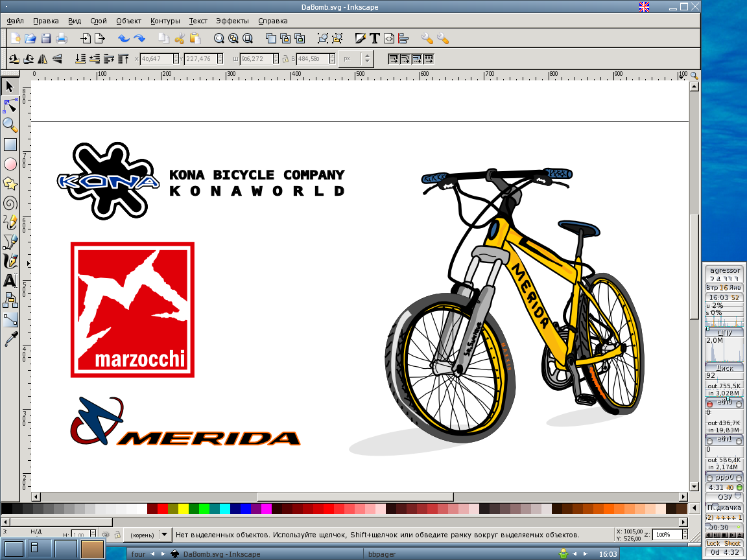Choose the Star polygon tool

point(10,183)
